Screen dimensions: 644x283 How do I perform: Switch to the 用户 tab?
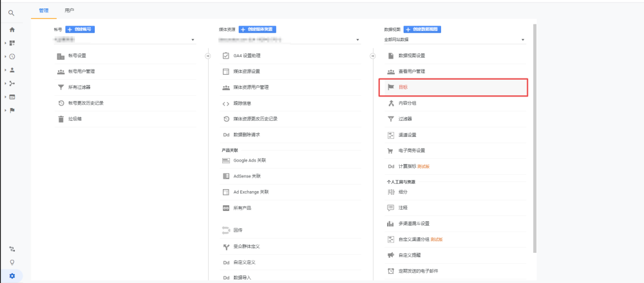tap(70, 11)
